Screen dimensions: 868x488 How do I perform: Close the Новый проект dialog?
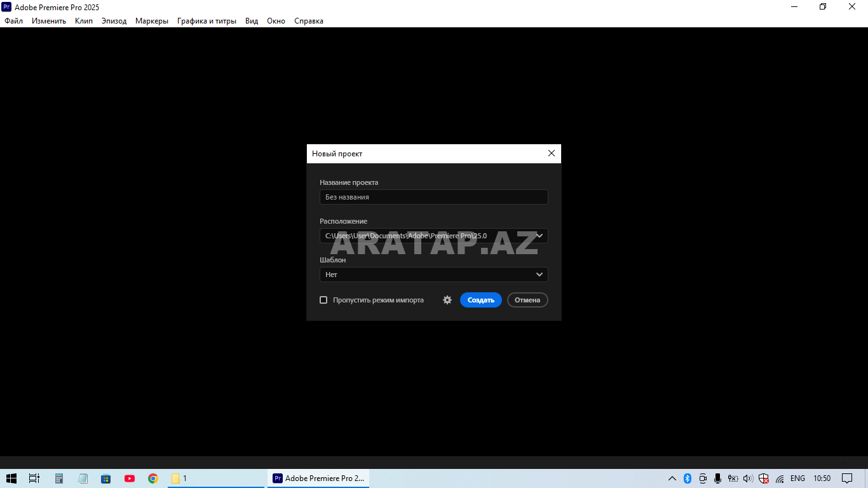click(552, 153)
